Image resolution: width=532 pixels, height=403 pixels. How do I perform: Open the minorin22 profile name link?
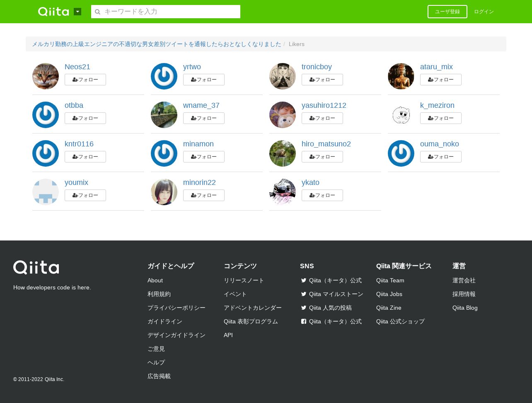(199, 182)
